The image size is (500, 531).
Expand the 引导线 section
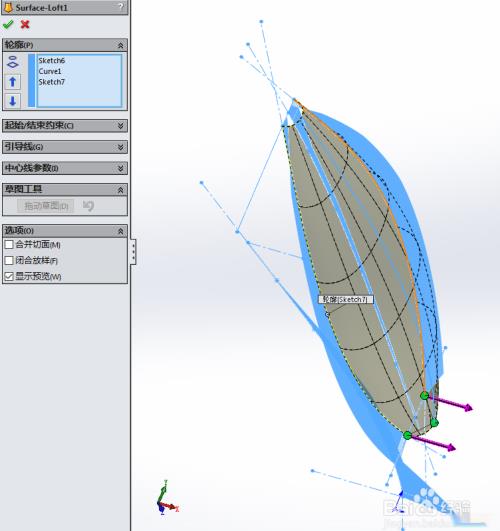(65, 147)
